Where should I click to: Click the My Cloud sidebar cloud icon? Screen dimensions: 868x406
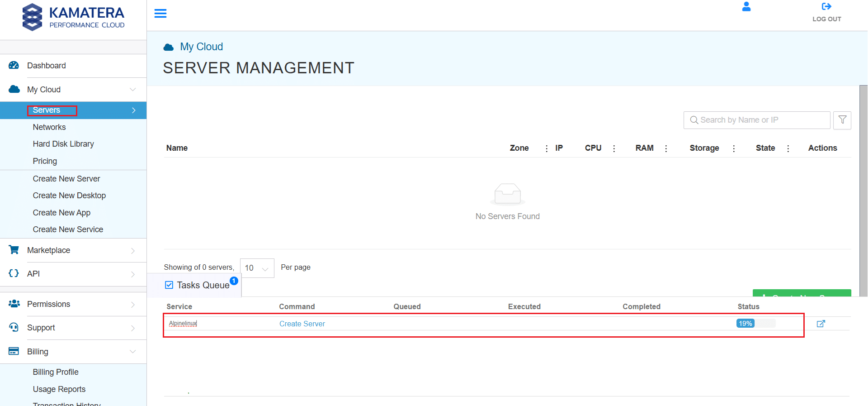tap(14, 89)
